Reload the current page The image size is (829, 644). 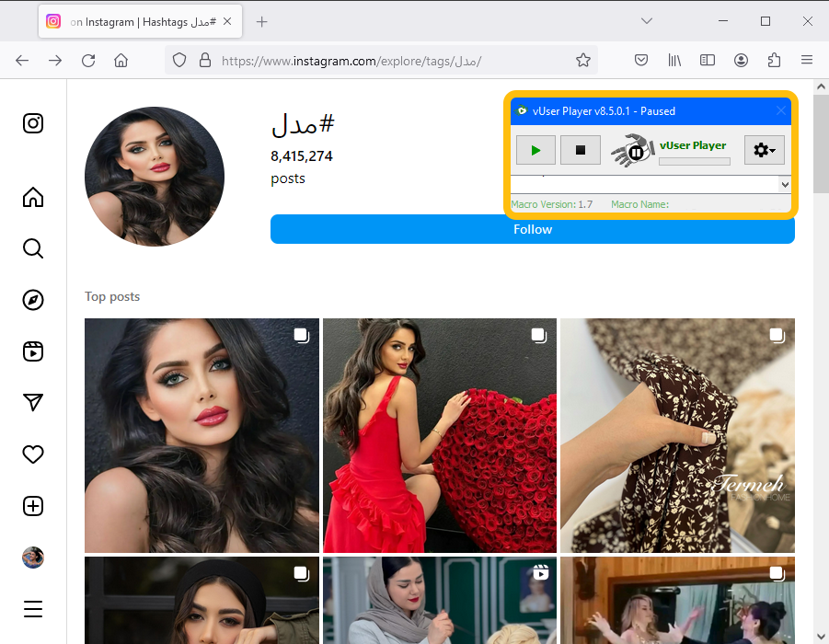pyautogui.click(x=88, y=61)
